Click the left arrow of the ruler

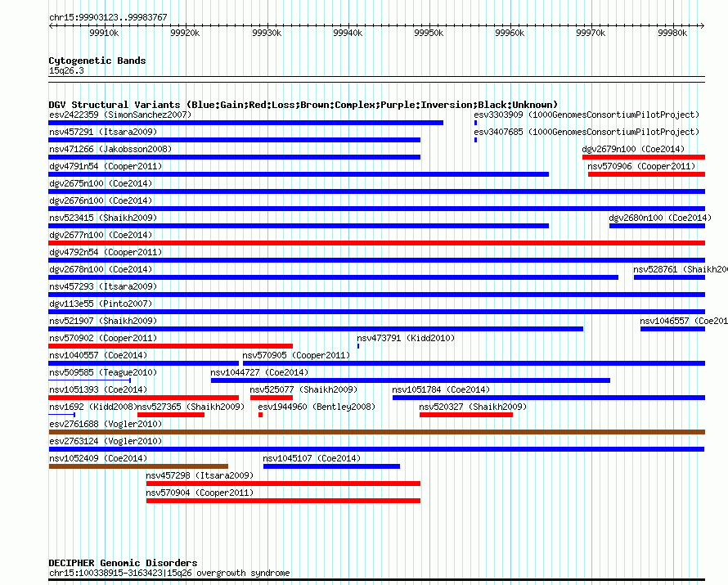tap(51, 25)
